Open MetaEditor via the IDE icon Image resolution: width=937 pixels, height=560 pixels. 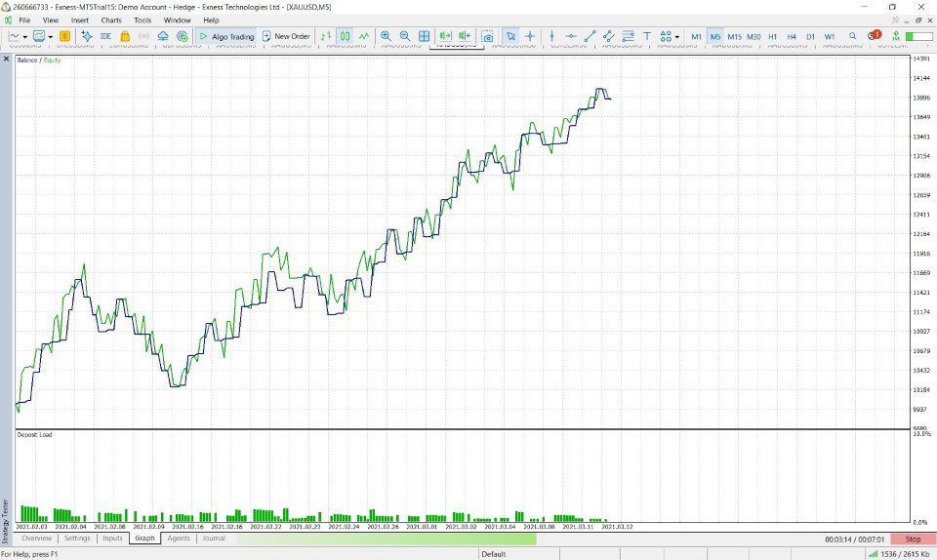tap(105, 36)
